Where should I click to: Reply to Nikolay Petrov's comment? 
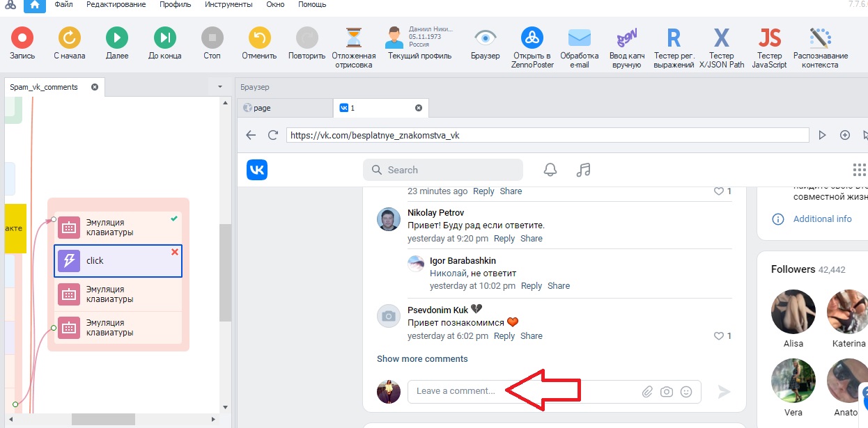point(504,238)
